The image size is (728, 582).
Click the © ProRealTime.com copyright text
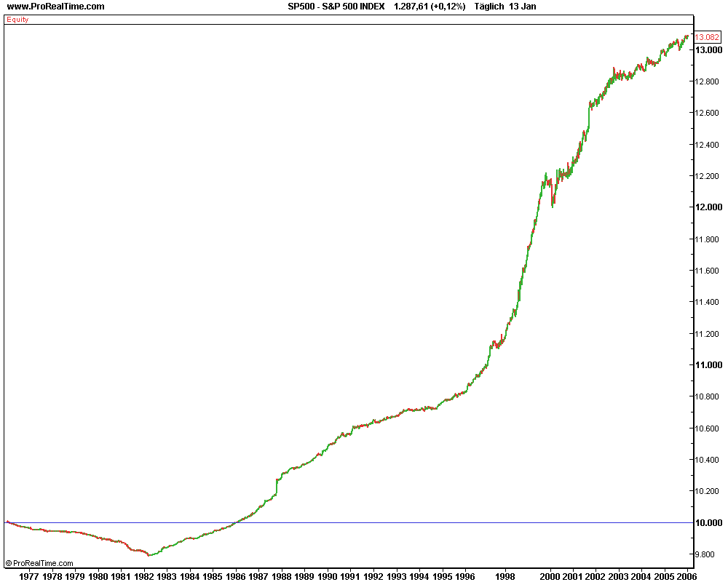point(39,563)
